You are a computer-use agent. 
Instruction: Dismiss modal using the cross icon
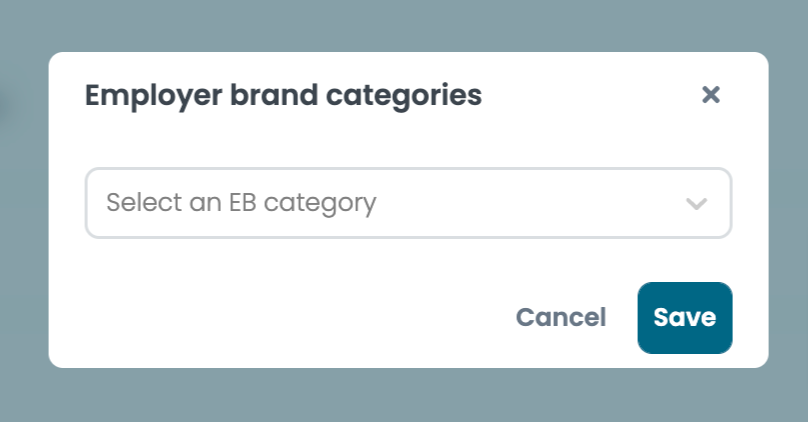coord(711,95)
